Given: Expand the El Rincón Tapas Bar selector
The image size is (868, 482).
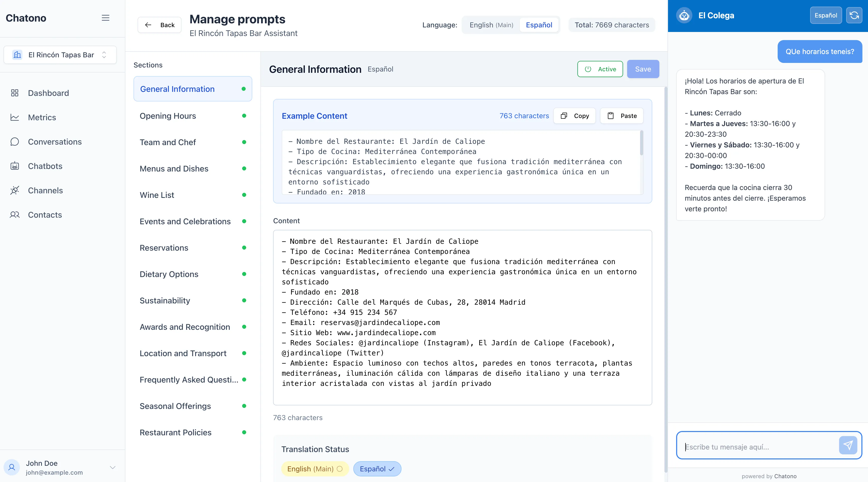Looking at the screenshot, I should pyautogui.click(x=60, y=55).
